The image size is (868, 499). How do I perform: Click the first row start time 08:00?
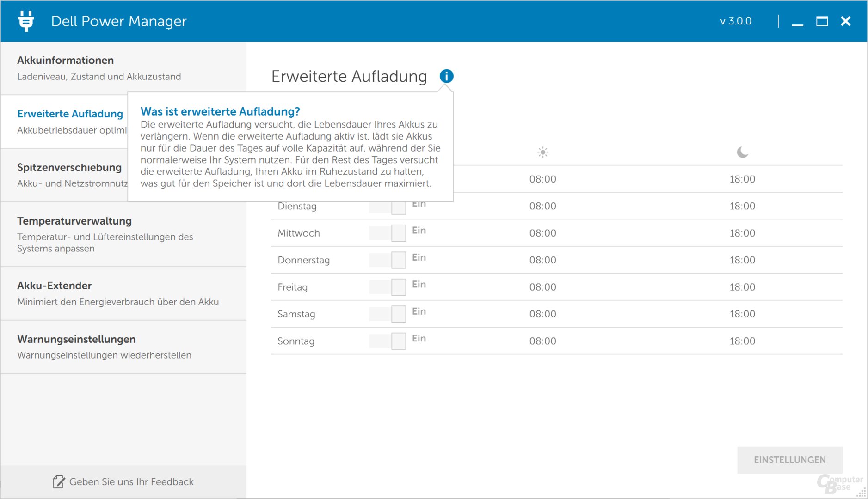(x=543, y=179)
